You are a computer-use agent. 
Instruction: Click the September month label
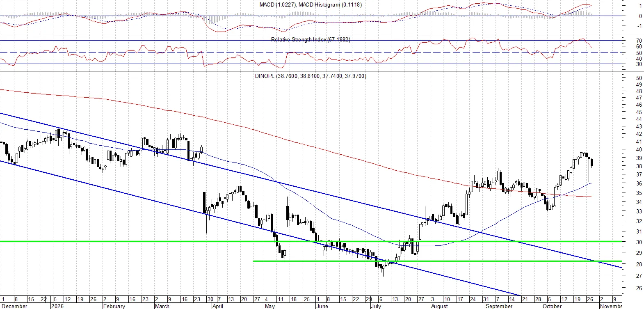(x=499, y=306)
